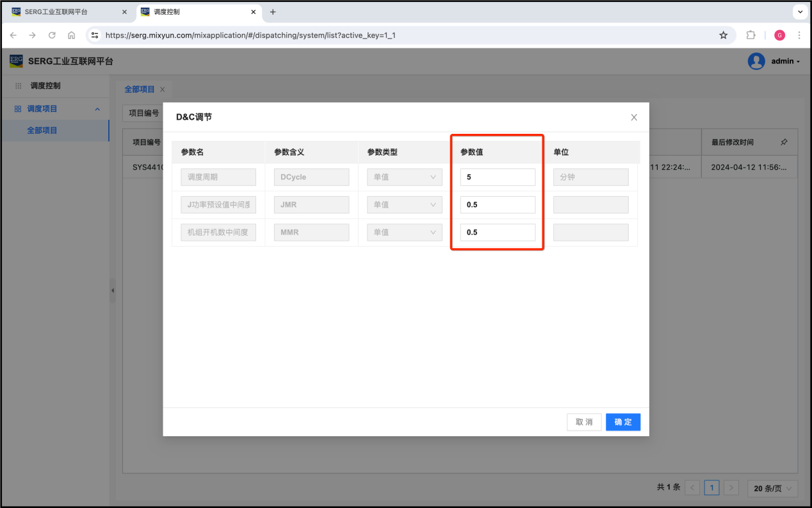Click the browser home icon
The image size is (812, 508).
[x=71, y=35]
